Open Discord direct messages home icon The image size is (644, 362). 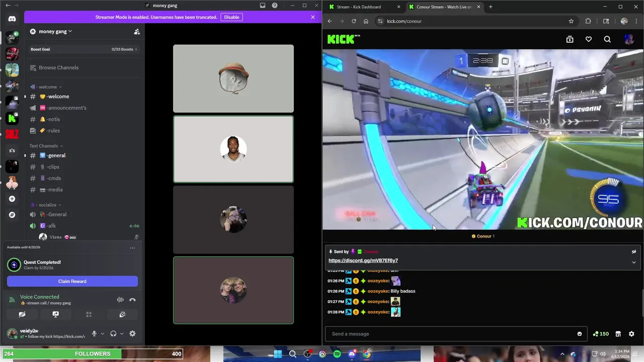pyautogui.click(x=12, y=19)
